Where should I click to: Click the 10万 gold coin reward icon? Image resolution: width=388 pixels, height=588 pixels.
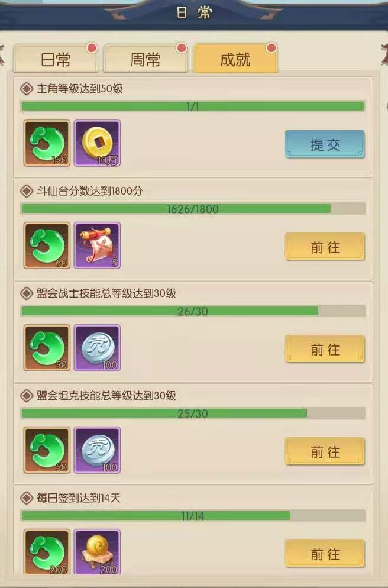click(x=97, y=143)
